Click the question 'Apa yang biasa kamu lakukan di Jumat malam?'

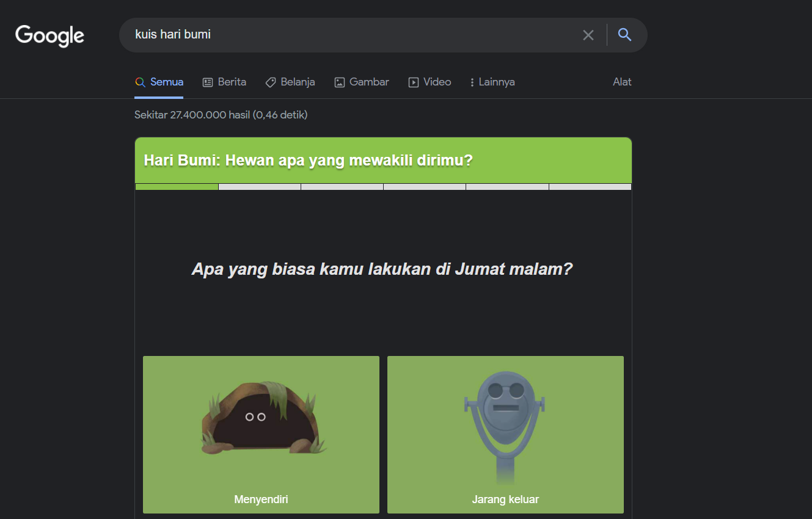coord(382,269)
